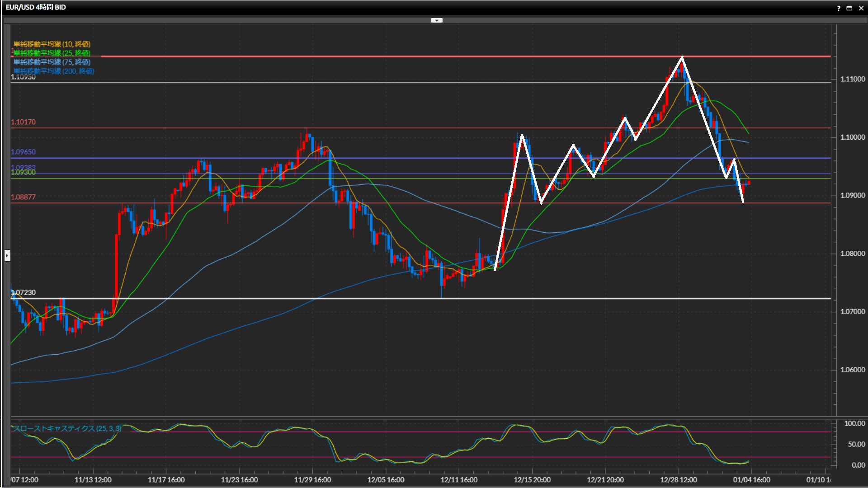
Task: Select the 75-period moving average label
Action: pyautogui.click(x=52, y=62)
